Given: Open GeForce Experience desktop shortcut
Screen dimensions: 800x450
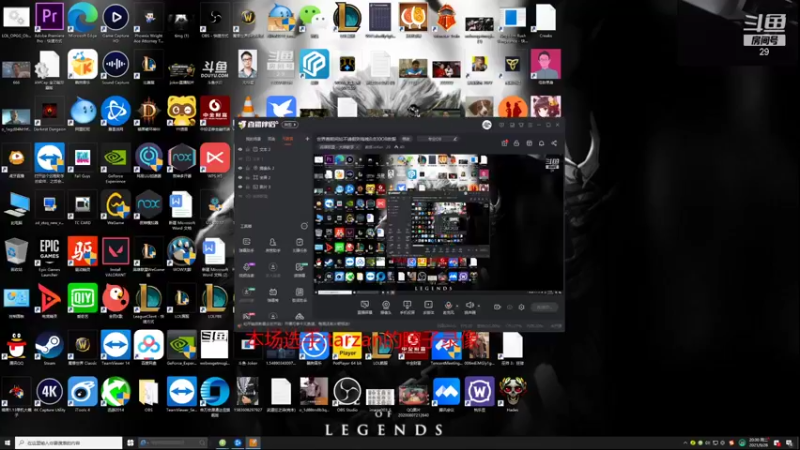Looking at the screenshot, I should click(x=116, y=164).
